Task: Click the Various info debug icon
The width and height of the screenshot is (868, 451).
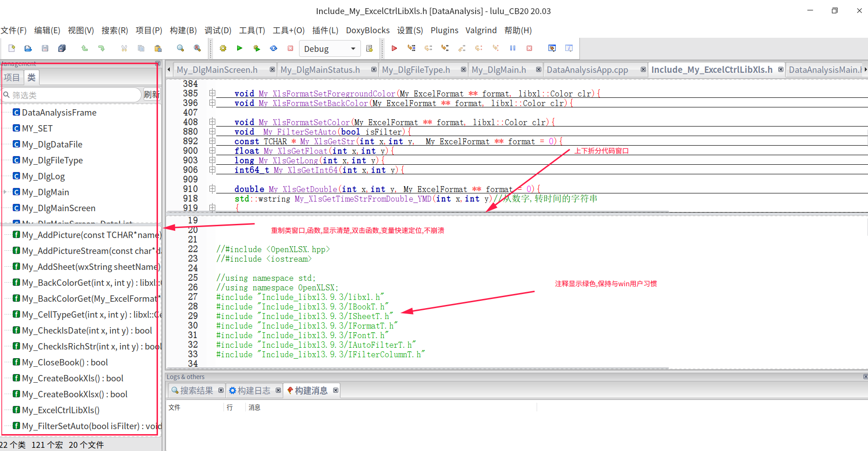Action: point(569,48)
